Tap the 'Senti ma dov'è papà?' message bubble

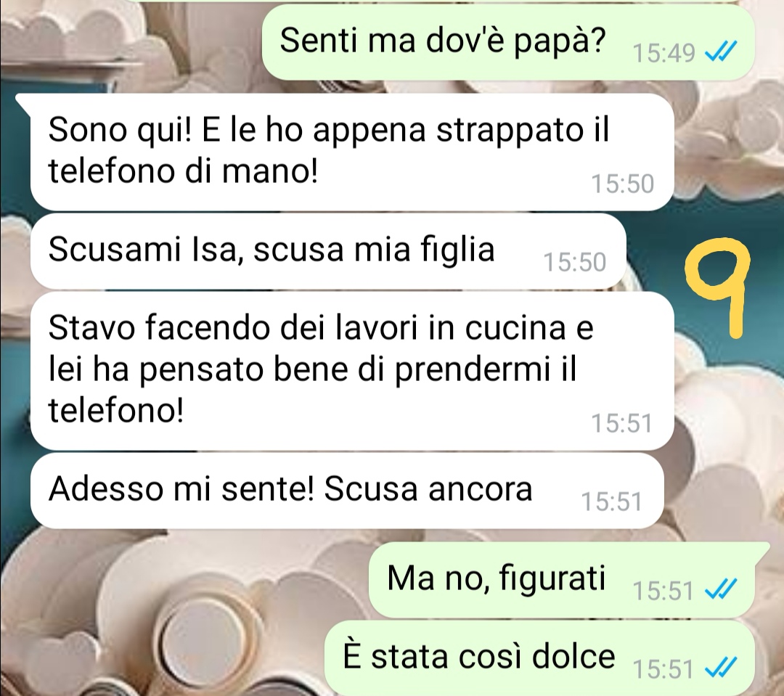click(x=508, y=42)
